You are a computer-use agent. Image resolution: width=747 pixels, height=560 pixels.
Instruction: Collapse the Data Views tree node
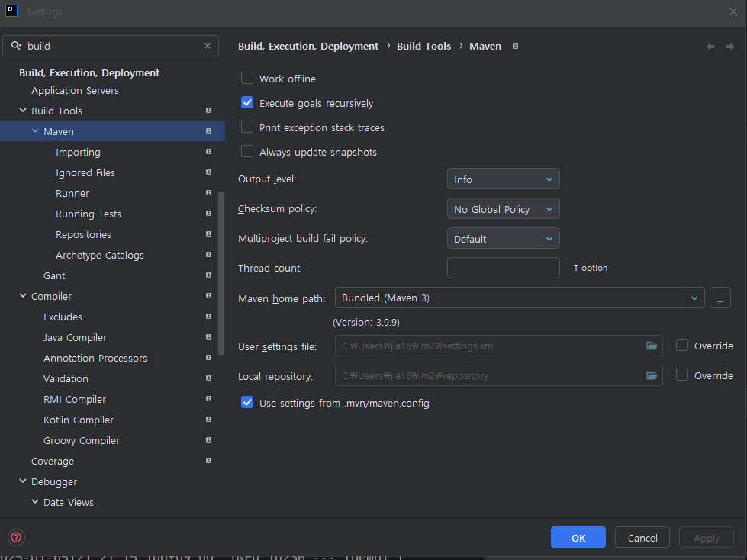[x=35, y=502]
